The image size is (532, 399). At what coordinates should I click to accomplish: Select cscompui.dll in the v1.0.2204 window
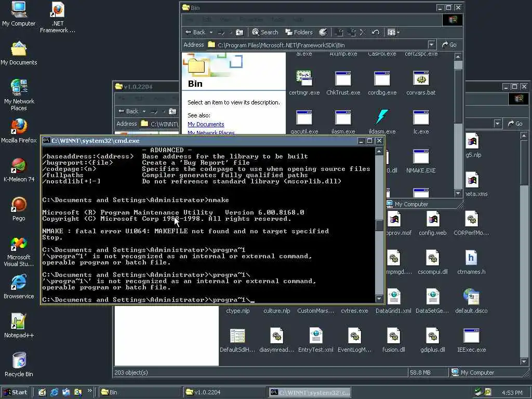tap(433, 262)
